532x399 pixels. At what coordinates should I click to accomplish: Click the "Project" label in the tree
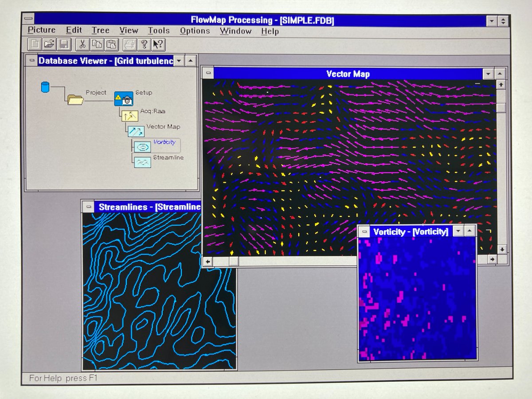click(96, 93)
